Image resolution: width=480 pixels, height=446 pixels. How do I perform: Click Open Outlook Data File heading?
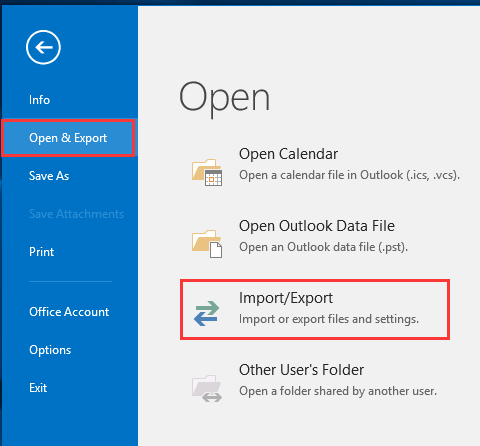click(317, 226)
